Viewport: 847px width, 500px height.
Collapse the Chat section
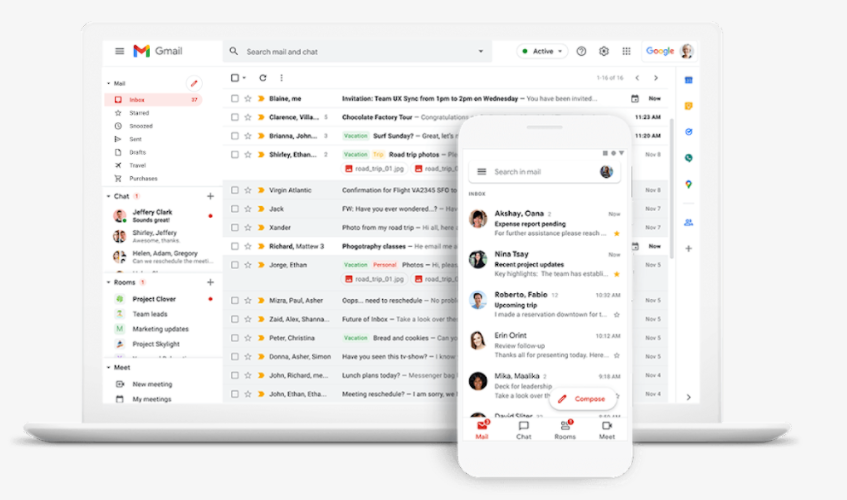(109, 197)
